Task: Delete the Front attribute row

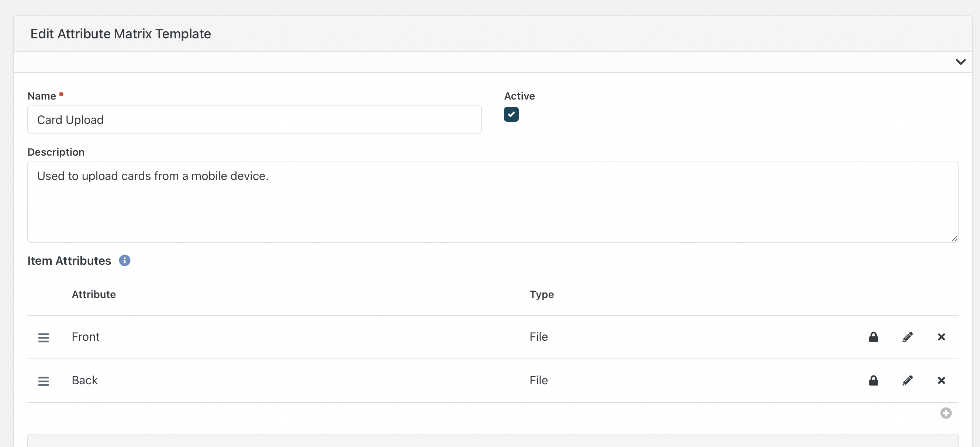Action: (941, 337)
